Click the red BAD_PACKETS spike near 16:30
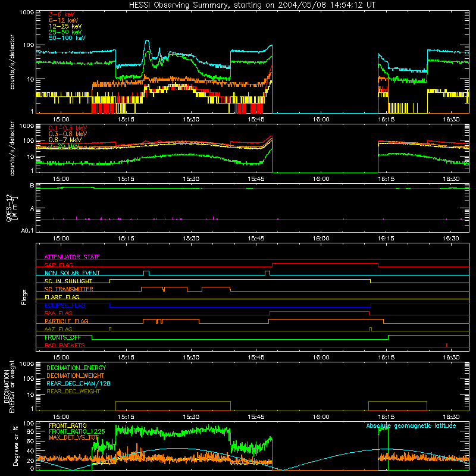 point(447,345)
